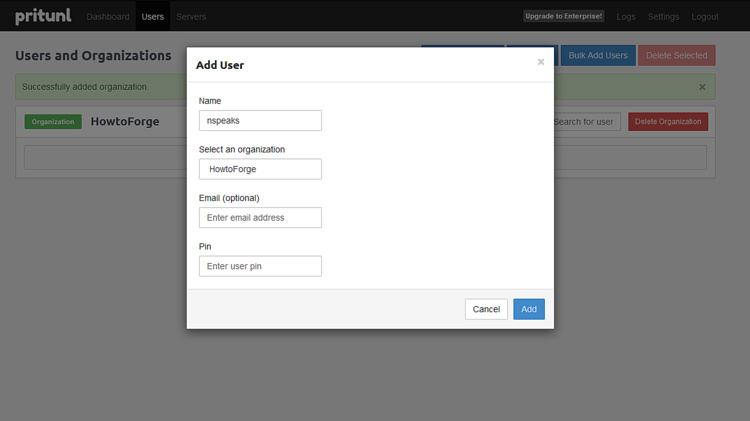Screen dimensions: 750x421
Task: Close the Add User dialog
Action: [x=541, y=62]
